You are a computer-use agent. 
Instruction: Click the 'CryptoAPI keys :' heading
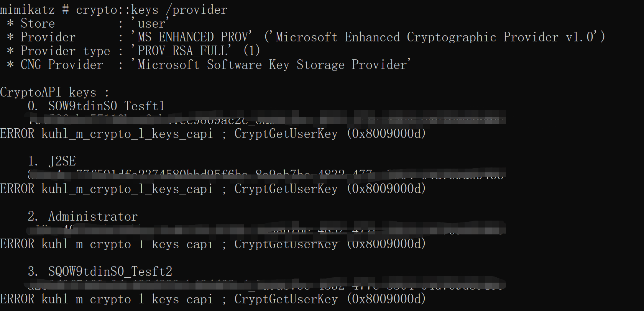point(54,92)
